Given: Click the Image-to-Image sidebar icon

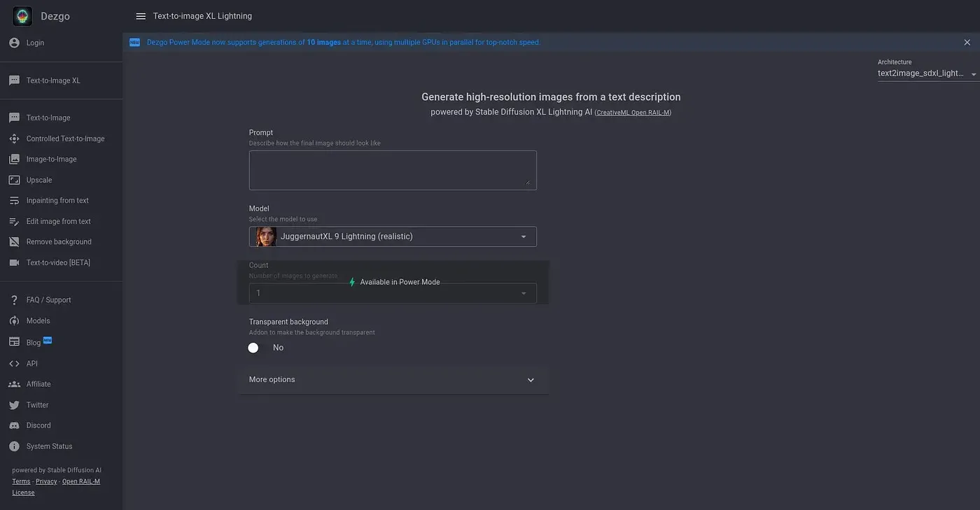Looking at the screenshot, I should click(14, 160).
